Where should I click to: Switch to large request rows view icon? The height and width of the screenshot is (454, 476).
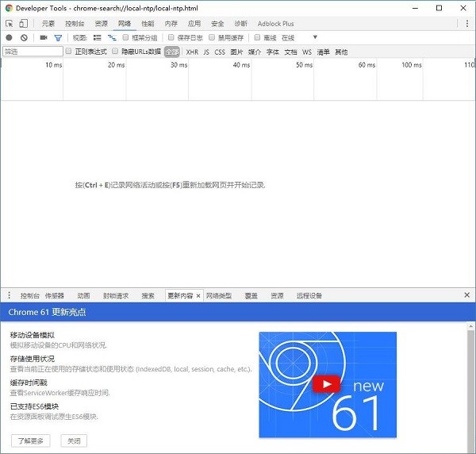click(97, 37)
